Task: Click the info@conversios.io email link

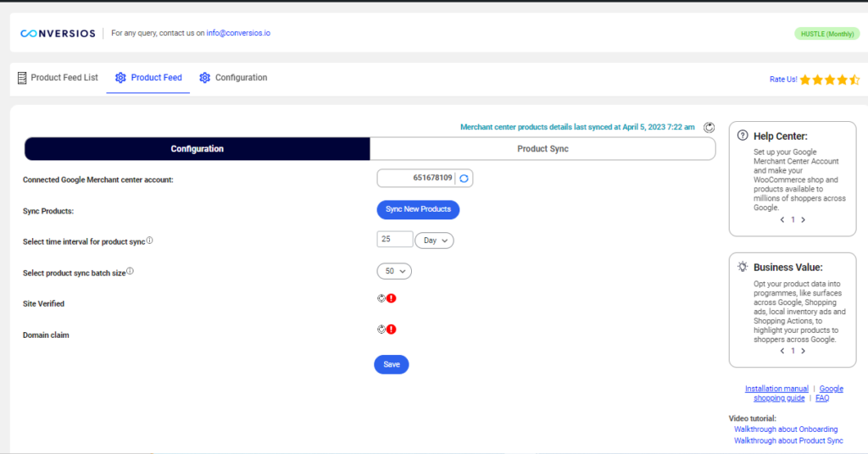Action: point(238,33)
